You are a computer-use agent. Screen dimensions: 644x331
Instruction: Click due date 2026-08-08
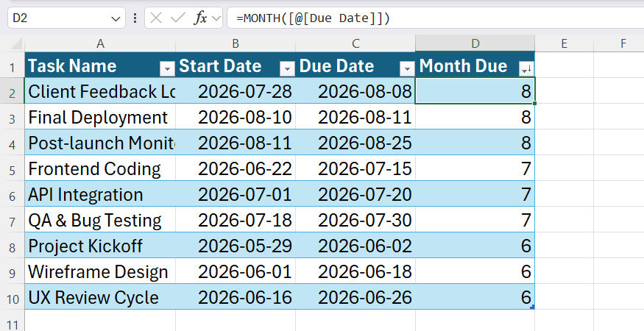[x=355, y=90]
